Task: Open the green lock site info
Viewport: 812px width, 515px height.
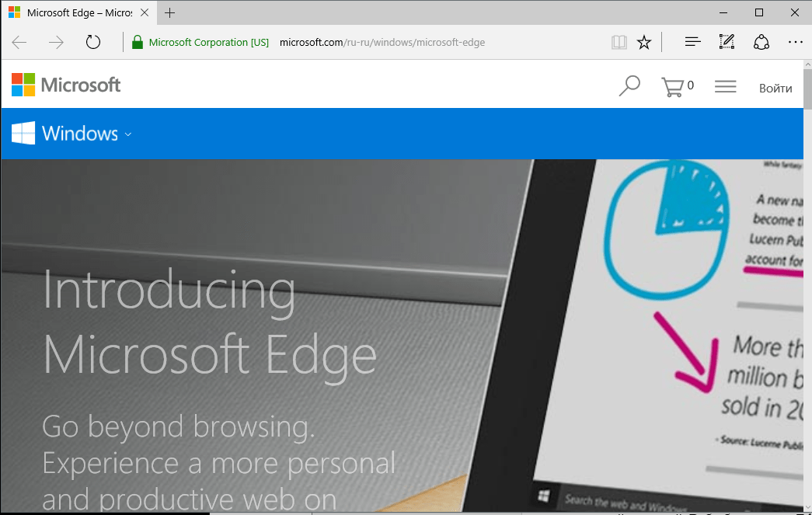Action: click(138, 43)
